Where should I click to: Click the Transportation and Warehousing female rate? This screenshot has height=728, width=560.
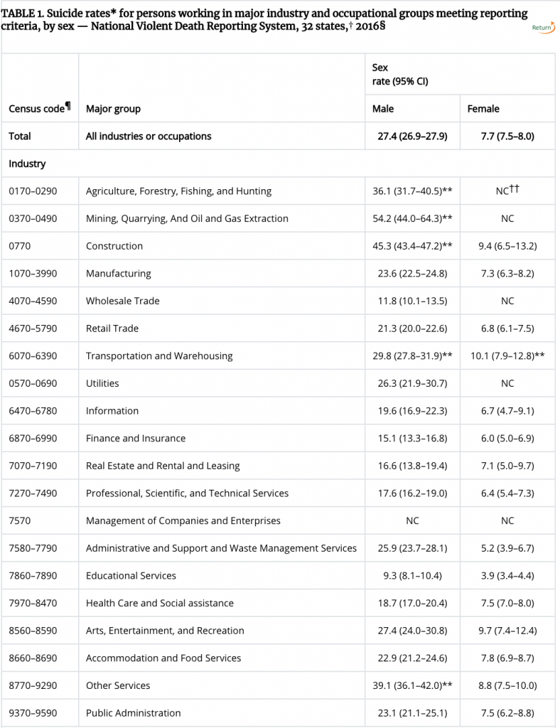(x=507, y=355)
